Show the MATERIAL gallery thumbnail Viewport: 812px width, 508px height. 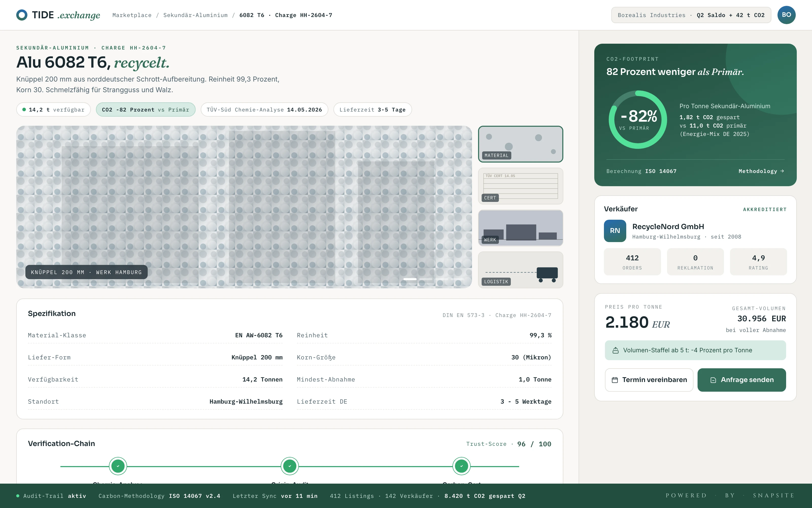[520, 144]
